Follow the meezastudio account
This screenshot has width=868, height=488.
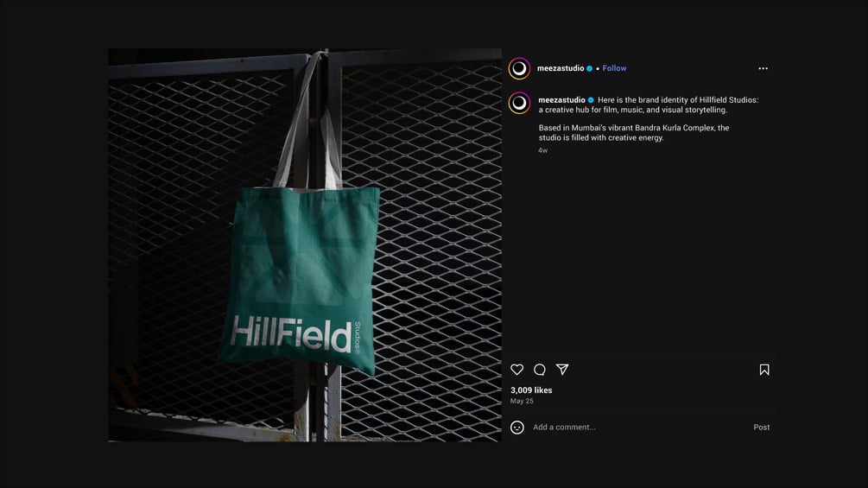(614, 68)
